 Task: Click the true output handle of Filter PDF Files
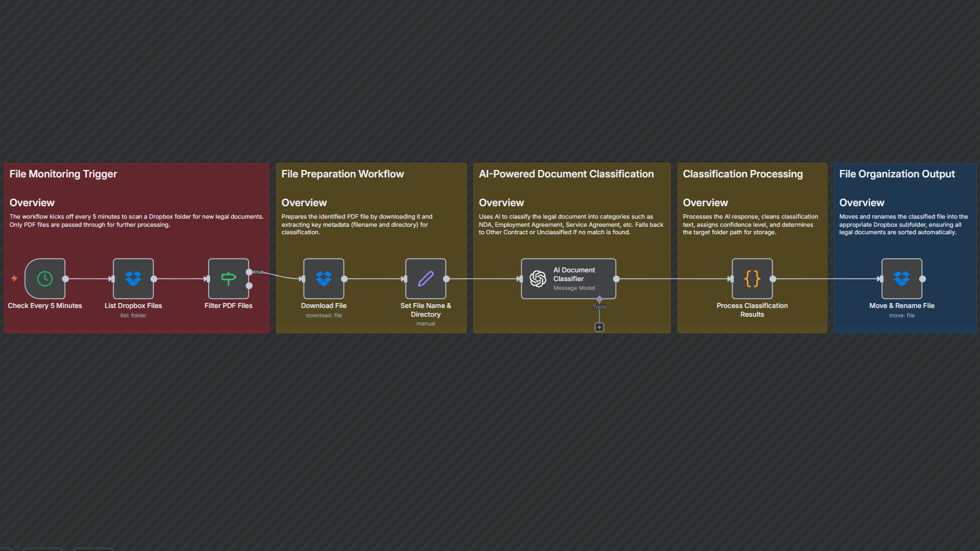point(249,272)
